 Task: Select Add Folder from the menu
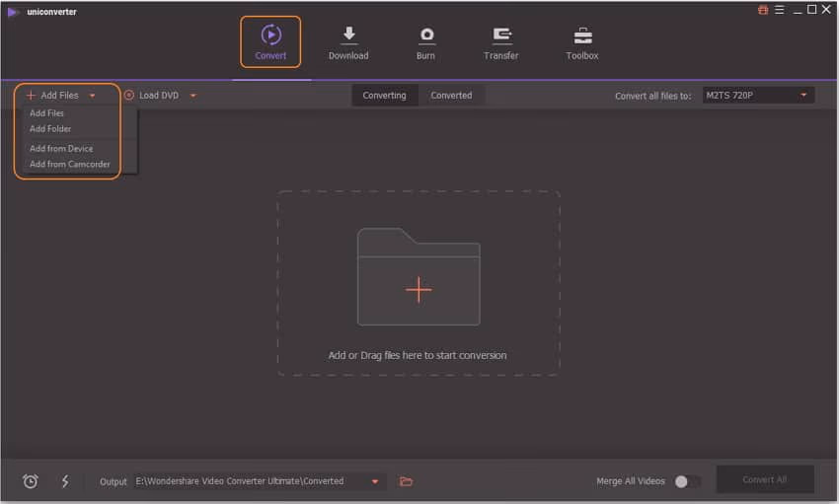pos(50,129)
